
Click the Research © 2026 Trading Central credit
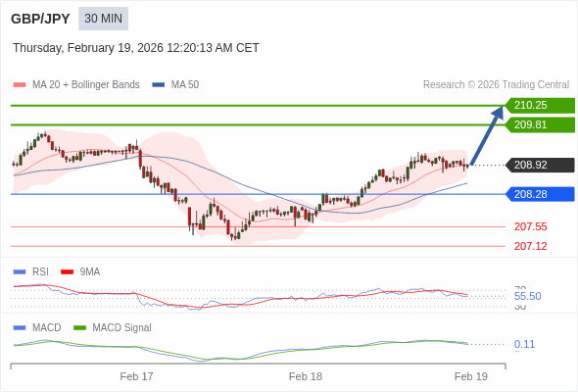click(x=496, y=85)
